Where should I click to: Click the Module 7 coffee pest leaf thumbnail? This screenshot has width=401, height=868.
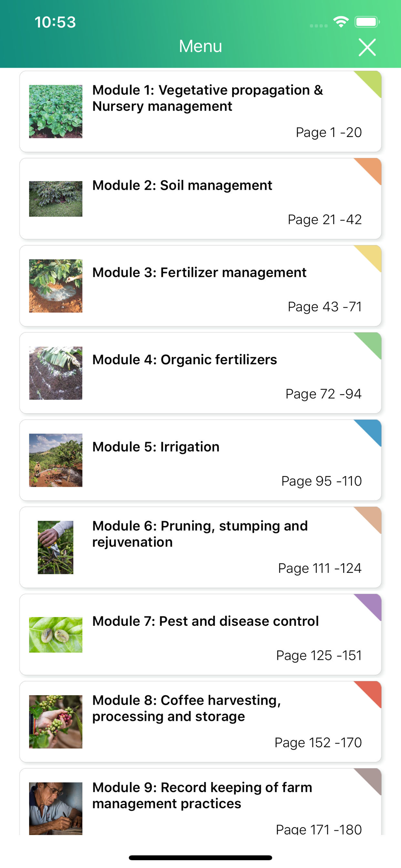pyautogui.click(x=56, y=635)
